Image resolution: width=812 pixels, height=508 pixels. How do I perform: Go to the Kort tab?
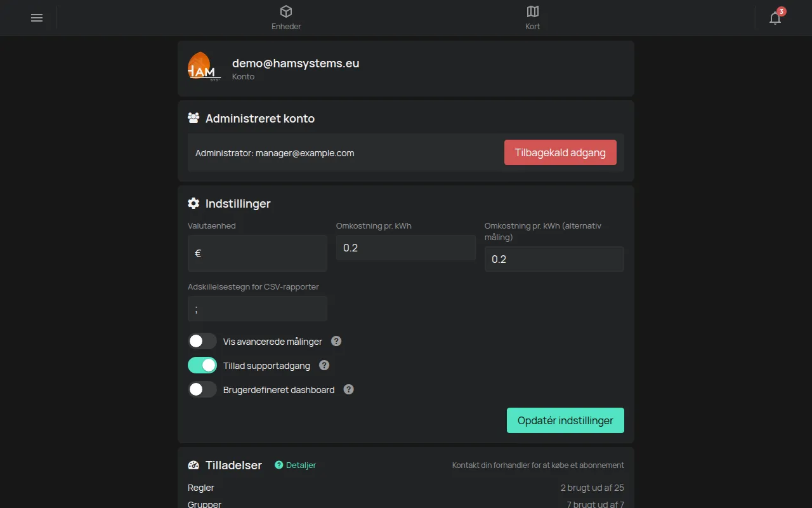click(x=533, y=18)
